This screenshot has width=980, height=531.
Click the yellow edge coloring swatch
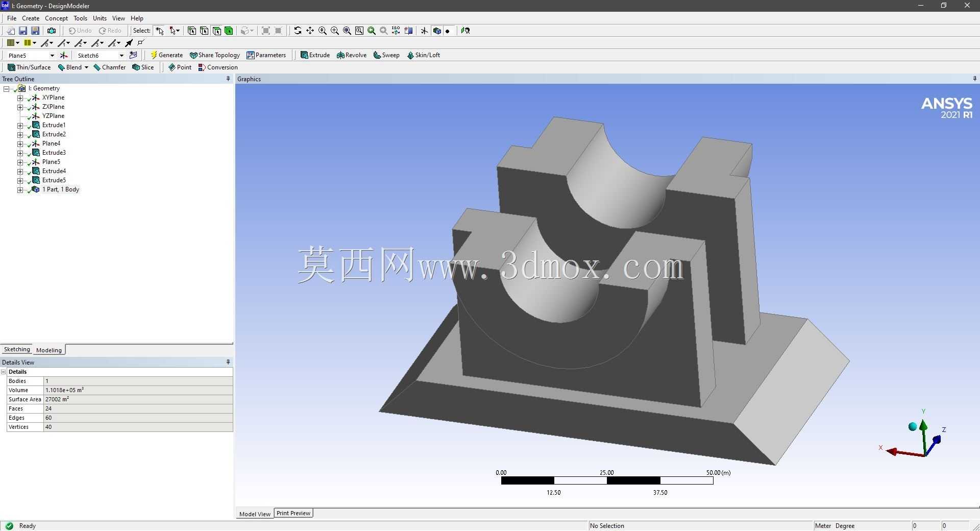click(28, 43)
